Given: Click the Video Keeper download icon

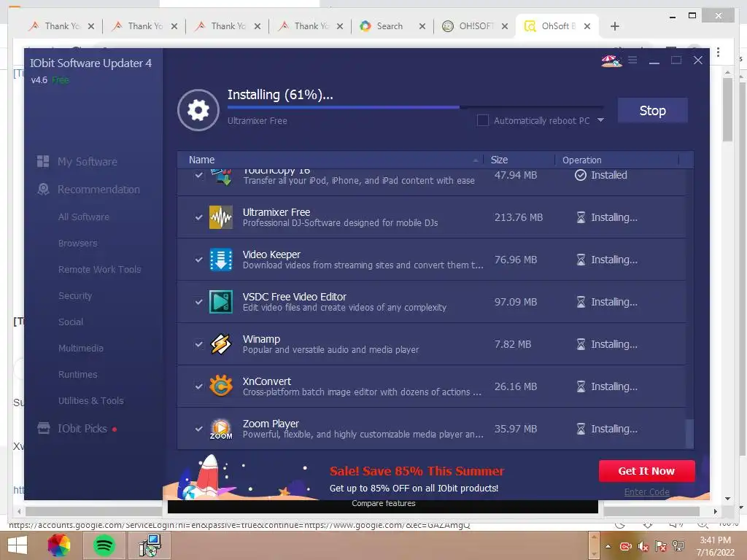Looking at the screenshot, I should click(x=221, y=260).
